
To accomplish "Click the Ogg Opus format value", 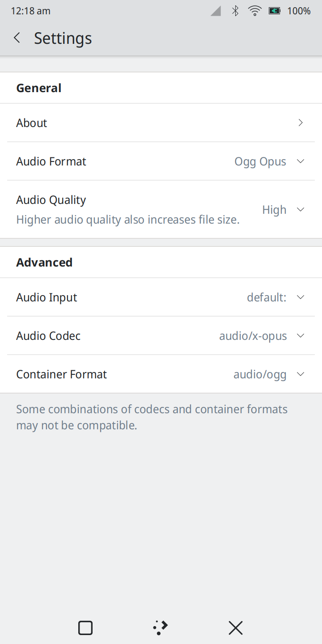I will click(x=260, y=161).
